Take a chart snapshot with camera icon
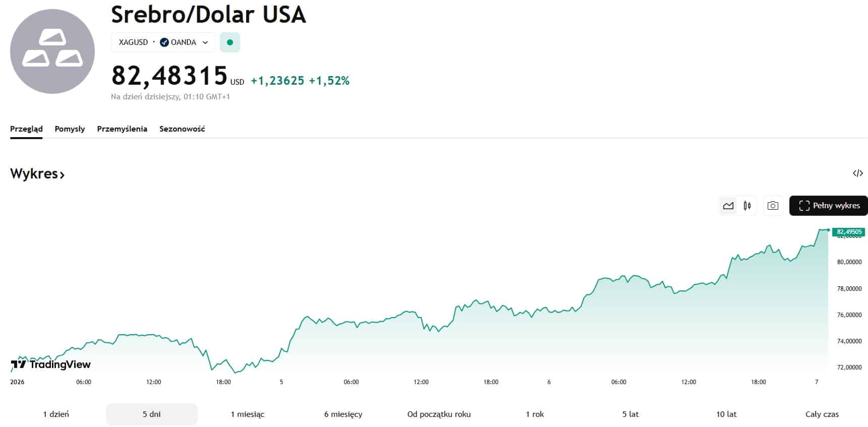Screen dimensions: 868x427 (x=772, y=206)
